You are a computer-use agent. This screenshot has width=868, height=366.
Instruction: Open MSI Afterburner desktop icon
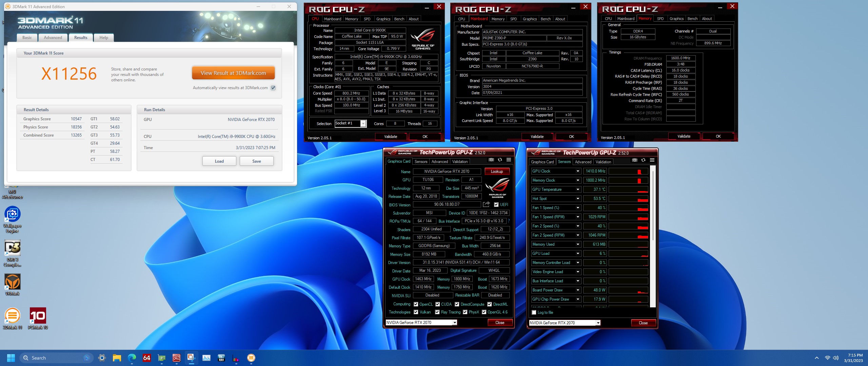[12, 192]
